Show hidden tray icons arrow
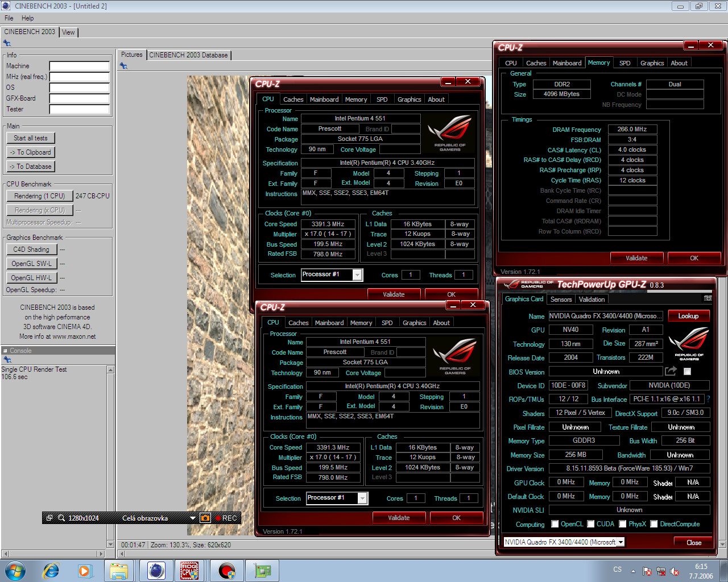Viewport: 728px width, 582px height. pos(633,572)
